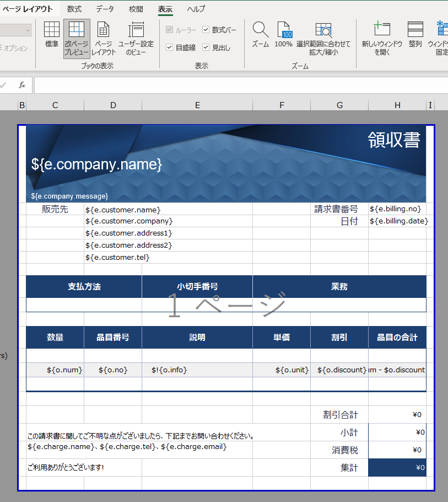The height and width of the screenshot is (502, 448).
Task: Click the ${e.company.message} text
Action: point(69,196)
